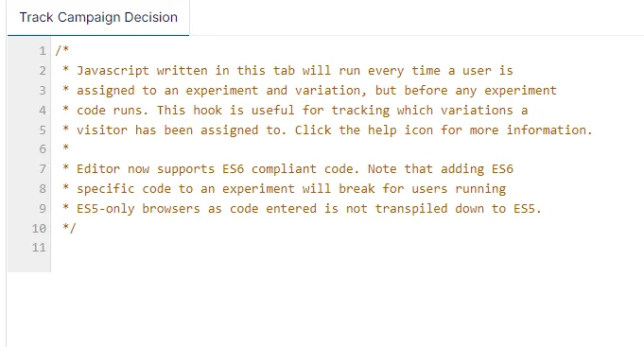Click the word 'transpiled' on line 9
644x347 pixels.
pos(411,209)
